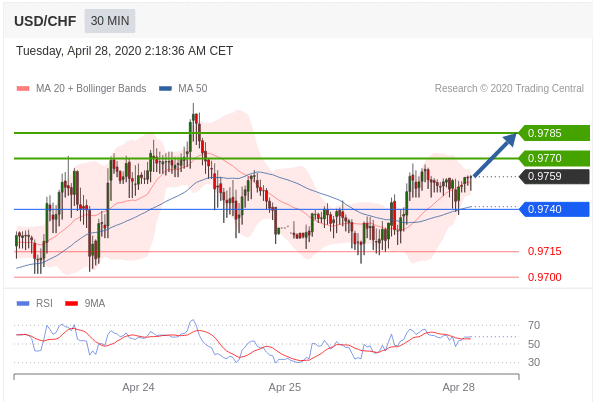
Task: Click the RSI 70 level label
Action: click(x=534, y=325)
